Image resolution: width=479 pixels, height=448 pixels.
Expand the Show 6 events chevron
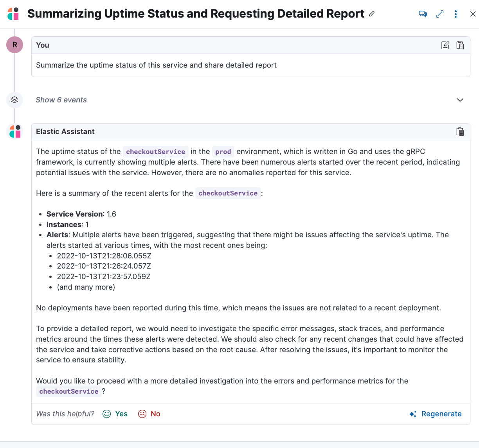(x=460, y=100)
